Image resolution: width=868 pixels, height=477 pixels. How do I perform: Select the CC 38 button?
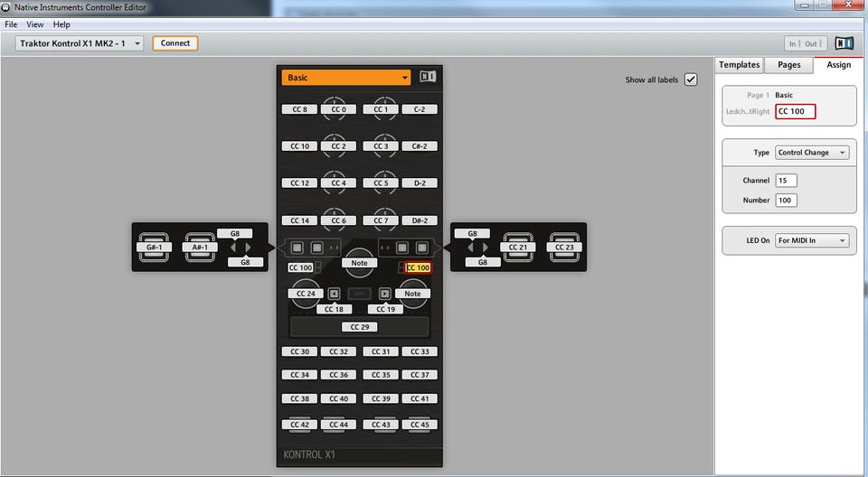click(299, 398)
